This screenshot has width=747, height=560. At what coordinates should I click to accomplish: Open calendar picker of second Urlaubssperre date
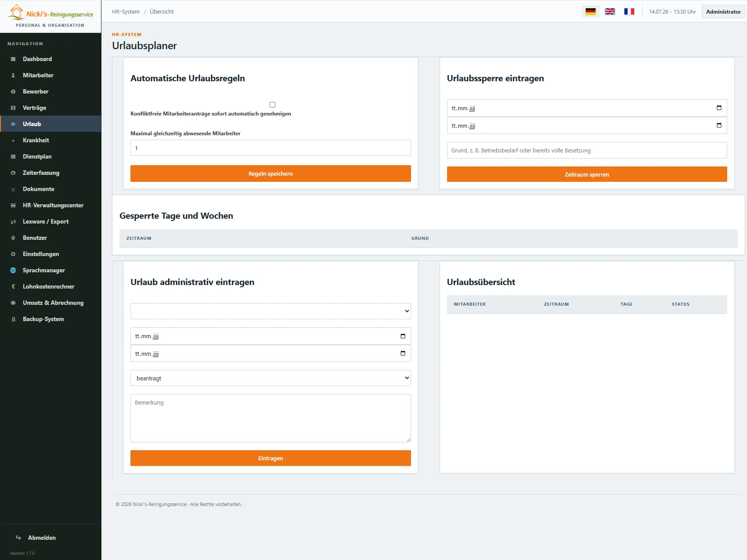pyautogui.click(x=719, y=126)
